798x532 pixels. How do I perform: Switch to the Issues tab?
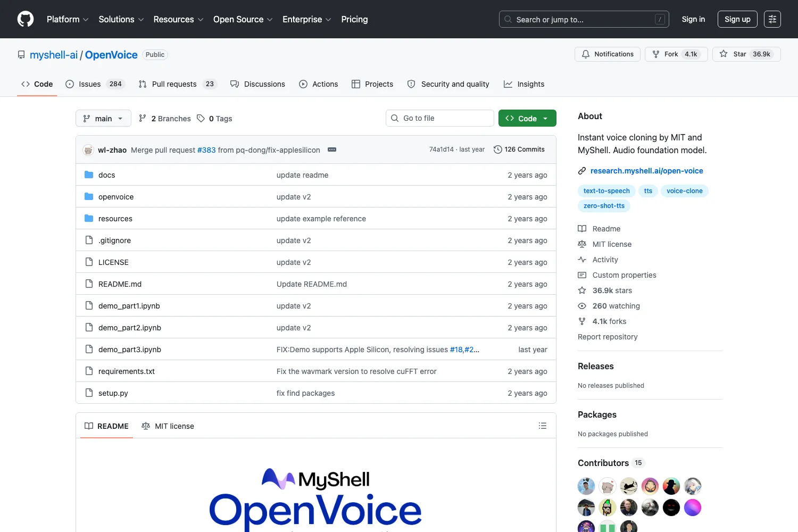95,84
